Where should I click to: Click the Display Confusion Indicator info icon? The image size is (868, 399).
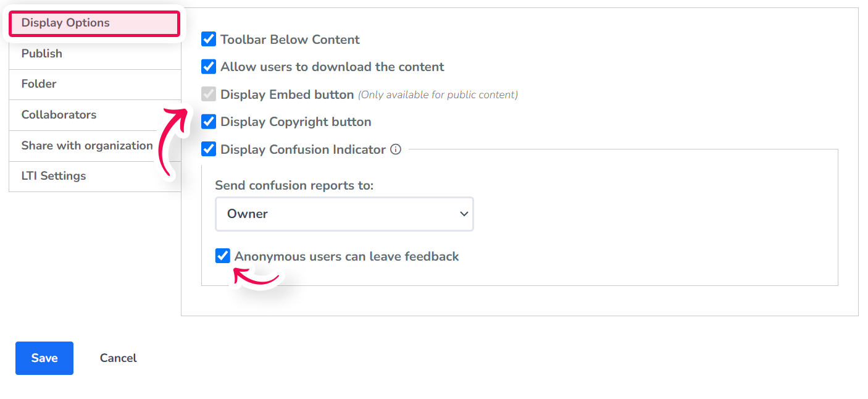point(396,149)
